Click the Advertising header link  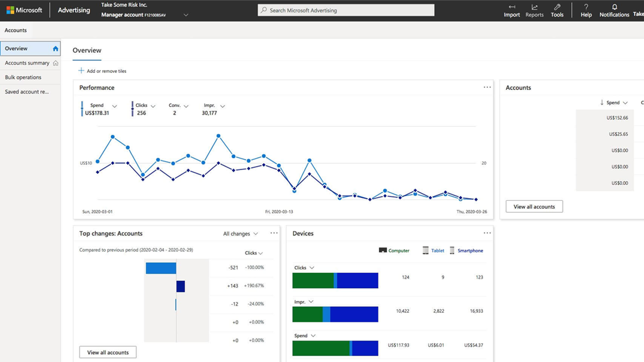(x=74, y=10)
